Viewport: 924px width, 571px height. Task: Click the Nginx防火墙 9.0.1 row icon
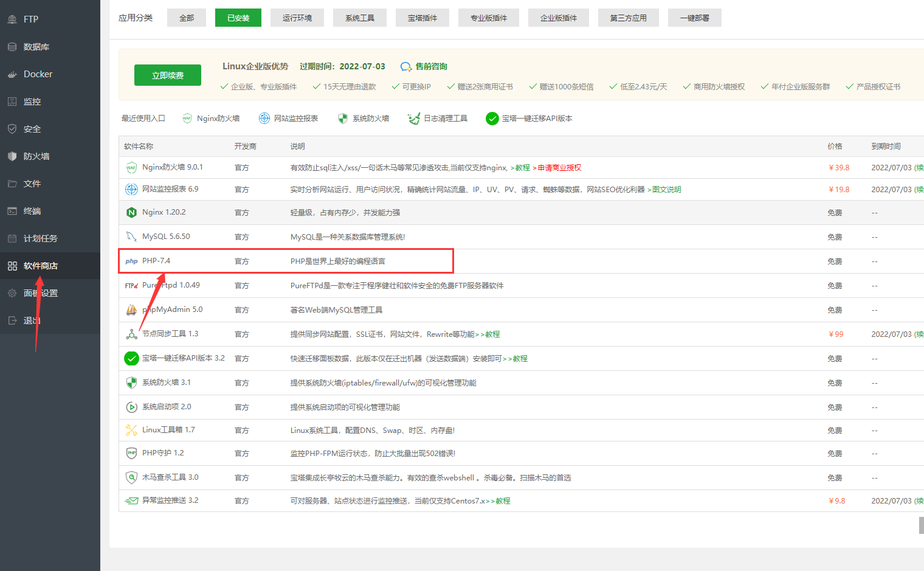point(131,168)
